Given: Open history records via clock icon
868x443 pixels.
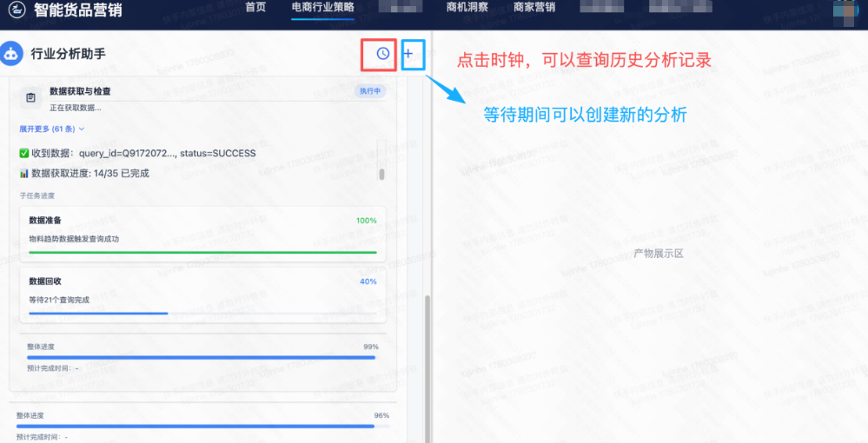Looking at the screenshot, I should [382, 54].
